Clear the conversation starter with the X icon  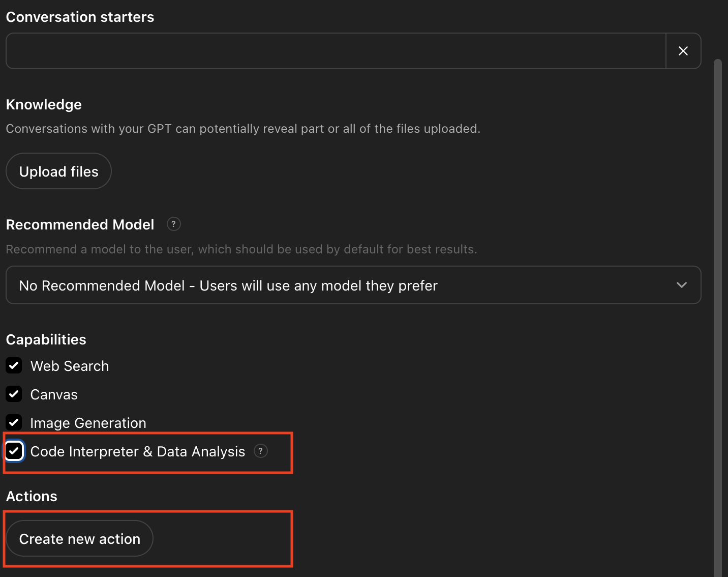point(683,51)
